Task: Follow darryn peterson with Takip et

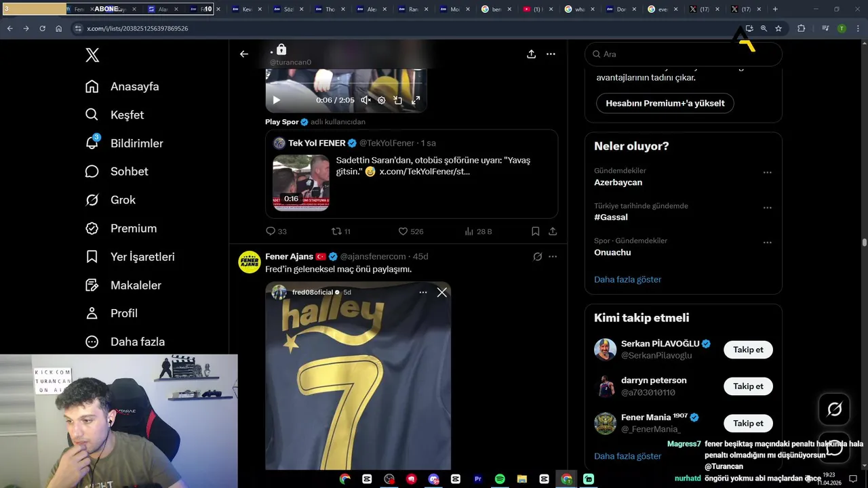Action: point(748,386)
